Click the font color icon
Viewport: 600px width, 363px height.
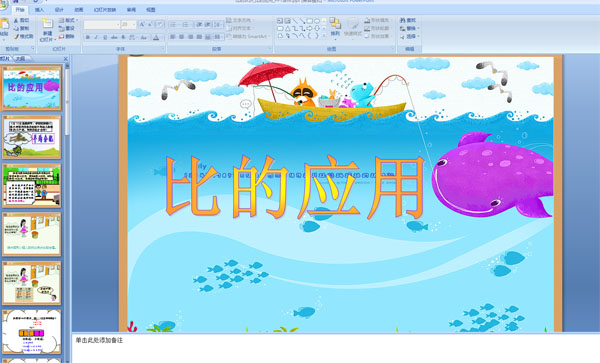coord(156,37)
